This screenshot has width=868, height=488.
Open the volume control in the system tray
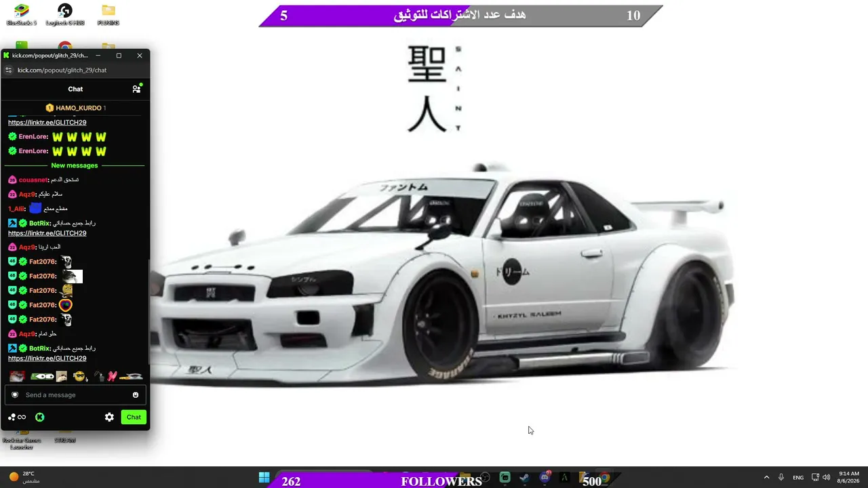click(827, 478)
